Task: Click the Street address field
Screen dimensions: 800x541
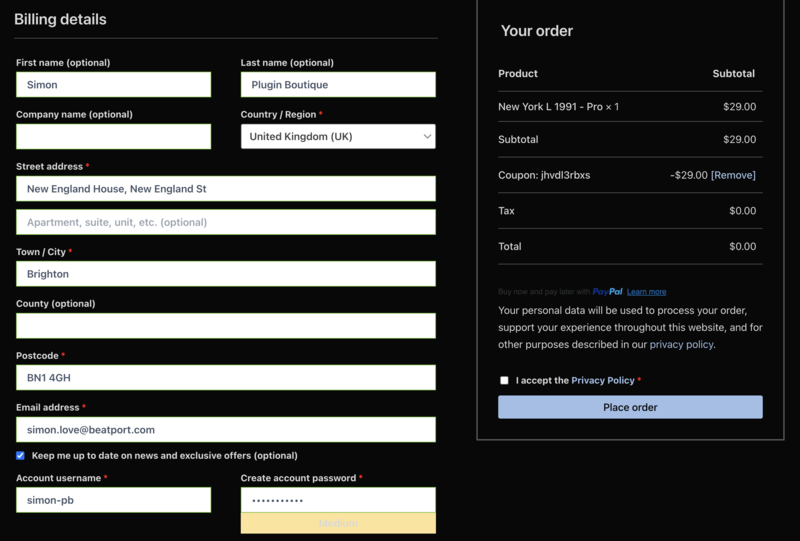Action: click(226, 189)
